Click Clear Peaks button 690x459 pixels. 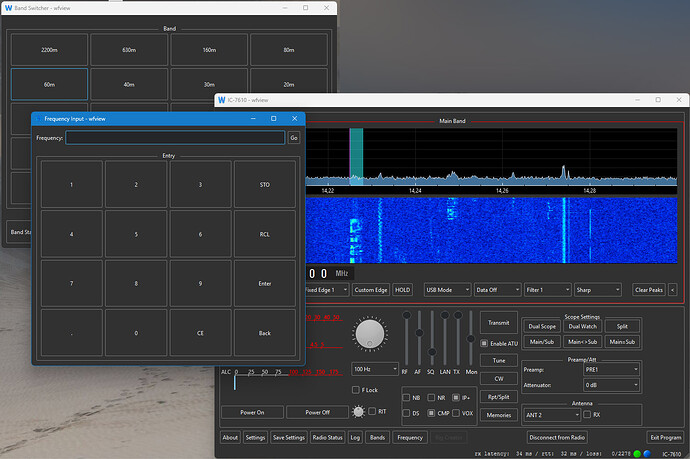click(x=649, y=290)
